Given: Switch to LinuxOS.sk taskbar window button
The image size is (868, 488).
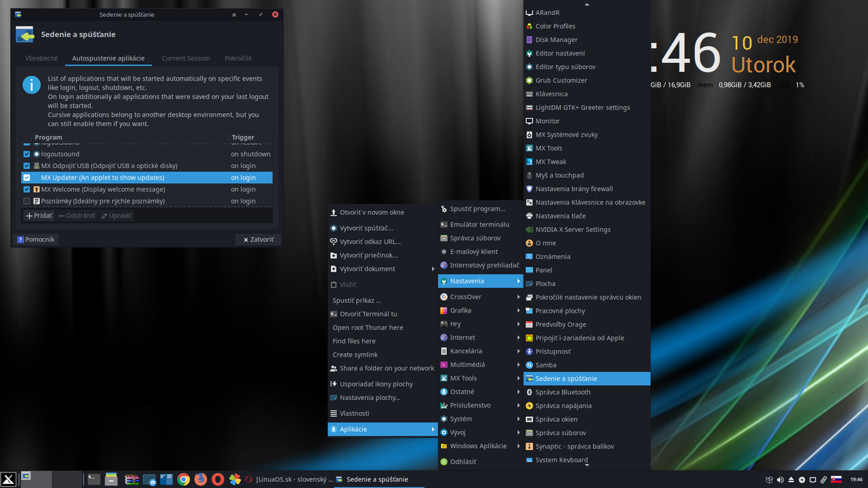Looking at the screenshot, I should [x=290, y=479].
